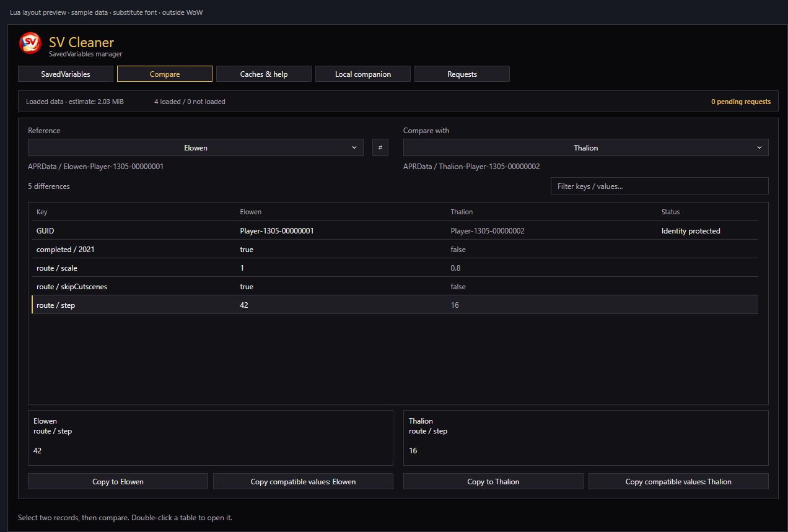Viewport: 788px width, 532px height.
Task: Click the Elowen column header
Action: tap(251, 212)
